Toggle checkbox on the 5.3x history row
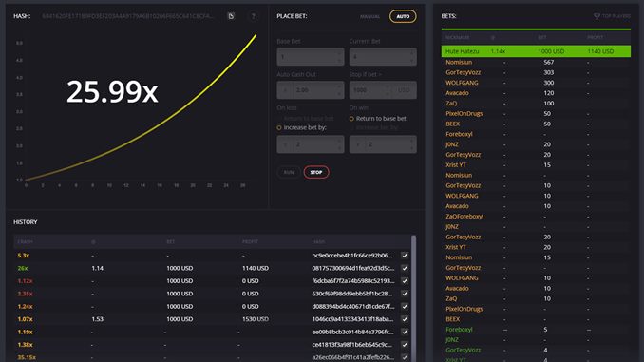The image size is (644, 362). (x=405, y=256)
